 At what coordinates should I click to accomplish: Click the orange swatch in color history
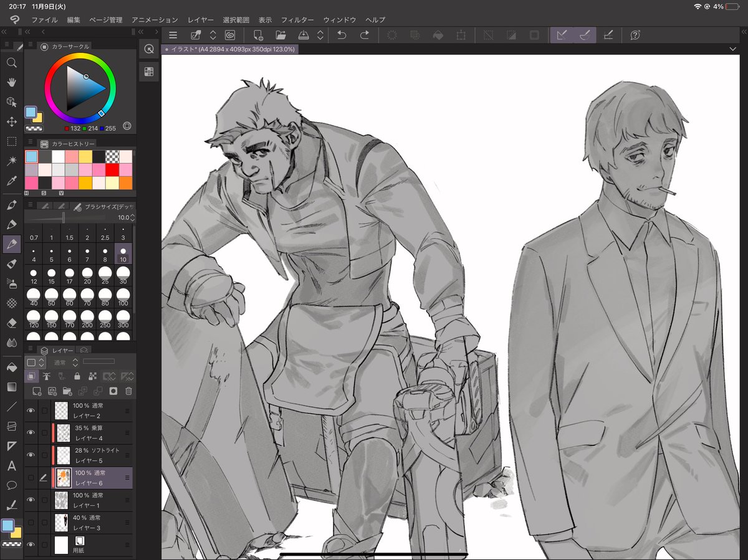(x=126, y=183)
